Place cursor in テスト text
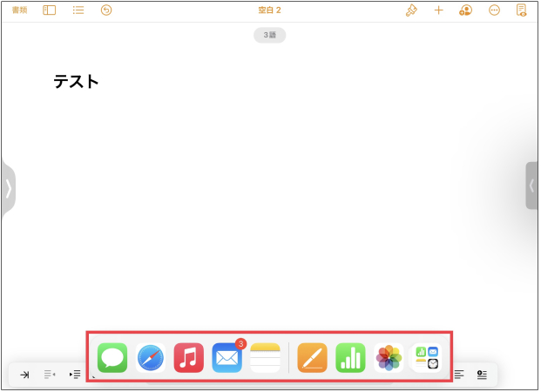The width and height of the screenshot is (541, 392). coord(76,81)
